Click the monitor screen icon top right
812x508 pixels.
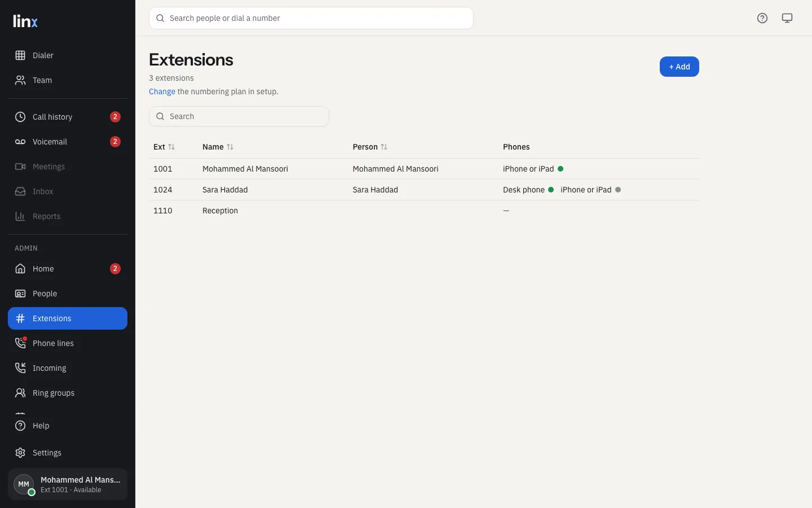pyautogui.click(x=787, y=18)
